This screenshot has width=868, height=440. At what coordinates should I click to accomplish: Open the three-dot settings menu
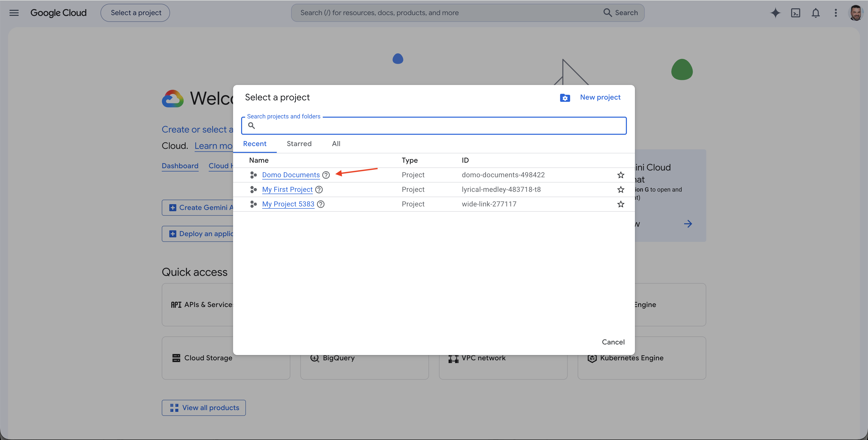[836, 13]
